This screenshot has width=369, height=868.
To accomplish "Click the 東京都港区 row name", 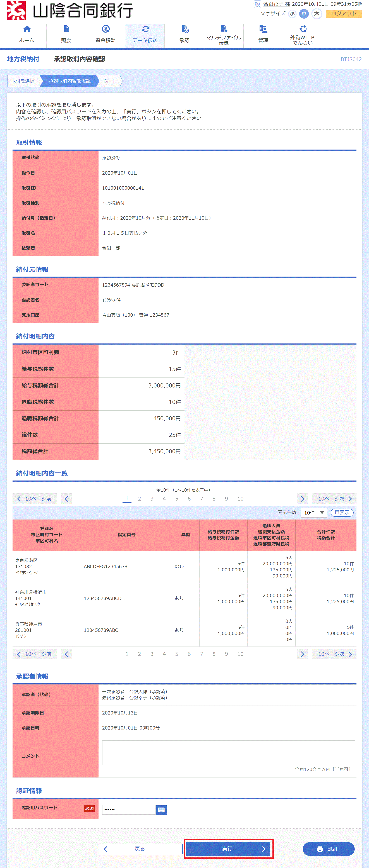I will 26,560.
